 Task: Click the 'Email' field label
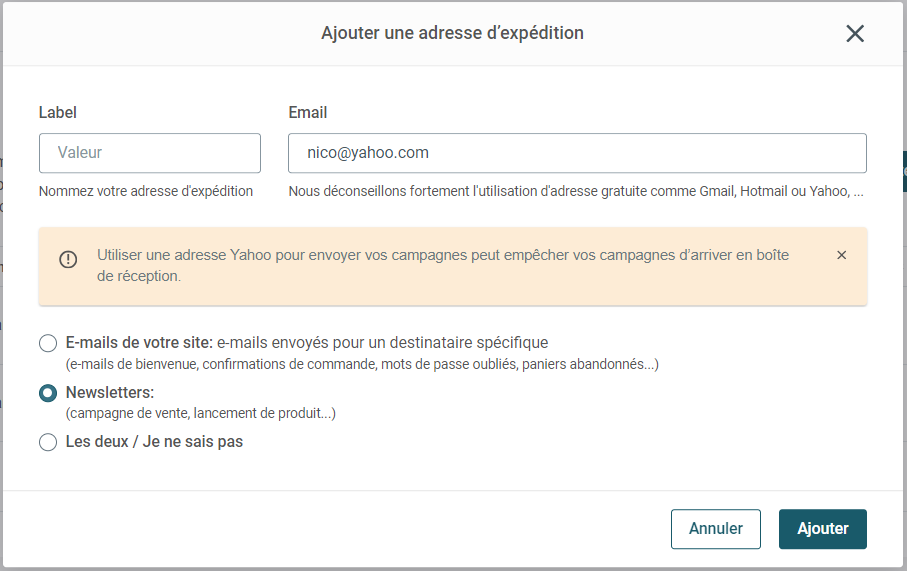point(308,112)
